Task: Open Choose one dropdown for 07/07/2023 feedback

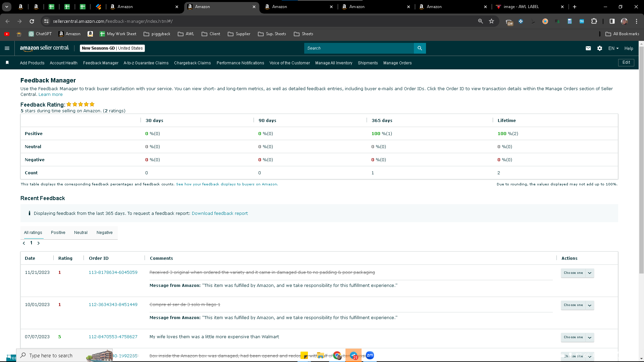Action: 577,337
